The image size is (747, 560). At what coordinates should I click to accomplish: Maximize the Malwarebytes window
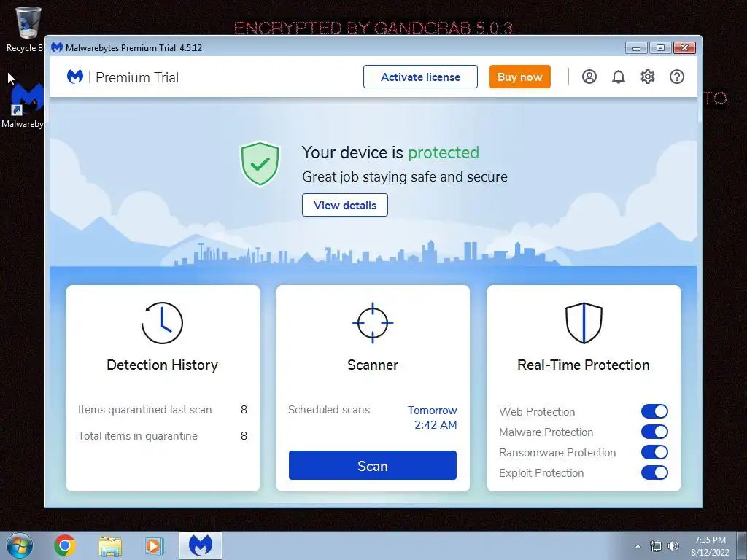point(660,47)
